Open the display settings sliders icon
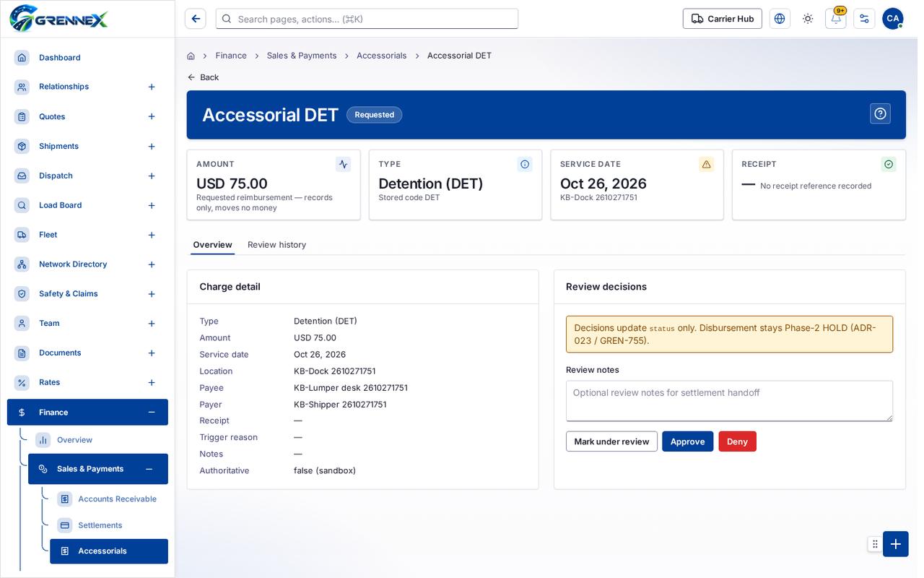The height and width of the screenshot is (578, 924). 864,19
